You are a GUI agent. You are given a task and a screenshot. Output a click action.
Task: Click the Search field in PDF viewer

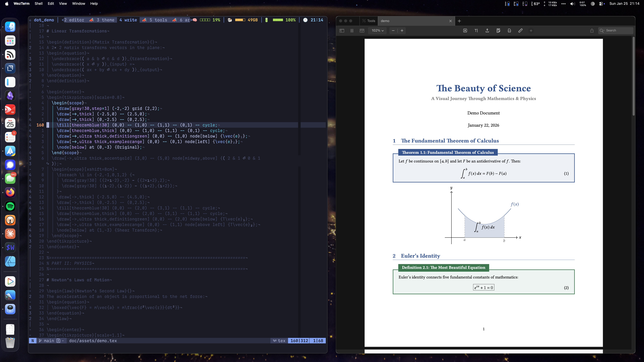pyautogui.click(x=615, y=30)
